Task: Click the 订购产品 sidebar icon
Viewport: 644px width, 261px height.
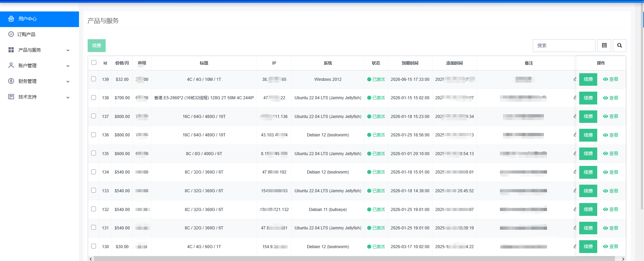Action: click(x=11, y=34)
